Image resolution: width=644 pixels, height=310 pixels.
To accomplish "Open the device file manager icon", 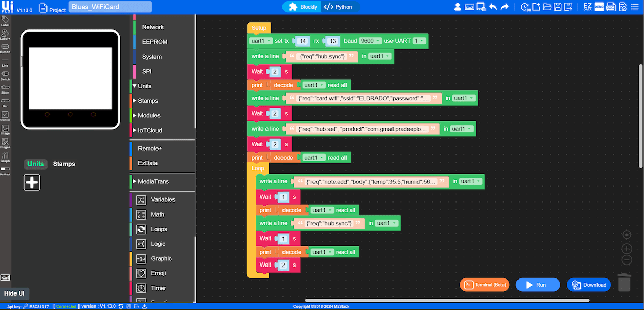I will pyautogui.click(x=481, y=7).
